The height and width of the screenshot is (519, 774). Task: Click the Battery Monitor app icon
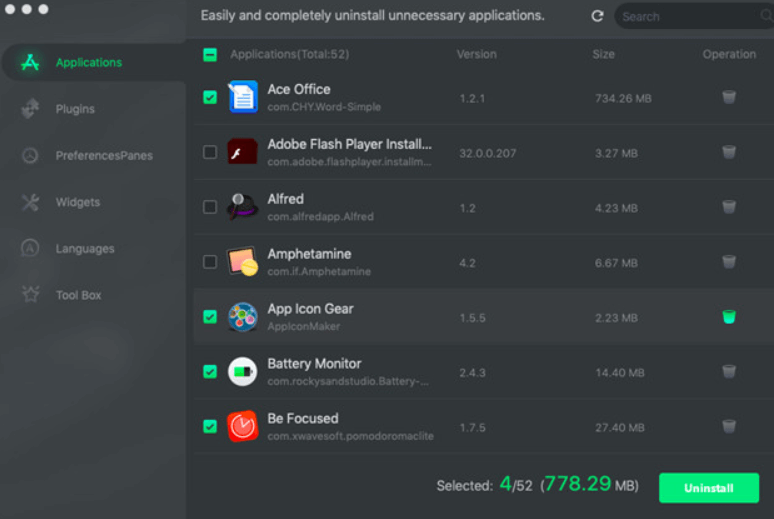pyautogui.click(x=242, y=372)
